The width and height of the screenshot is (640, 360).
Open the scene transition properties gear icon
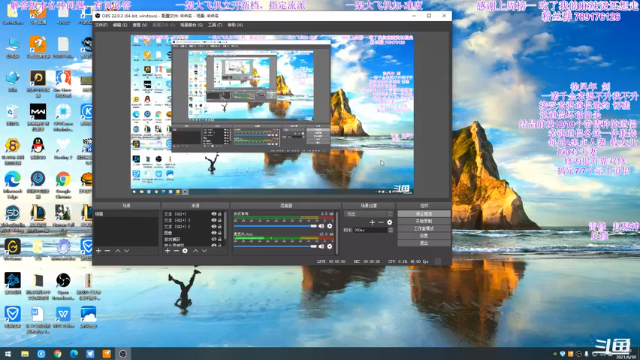[389, 222]
